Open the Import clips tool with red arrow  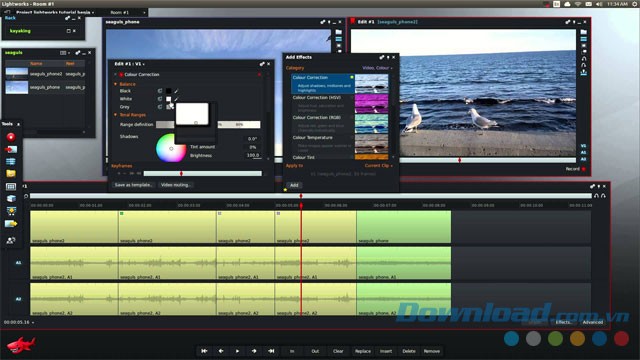point(11,149)
